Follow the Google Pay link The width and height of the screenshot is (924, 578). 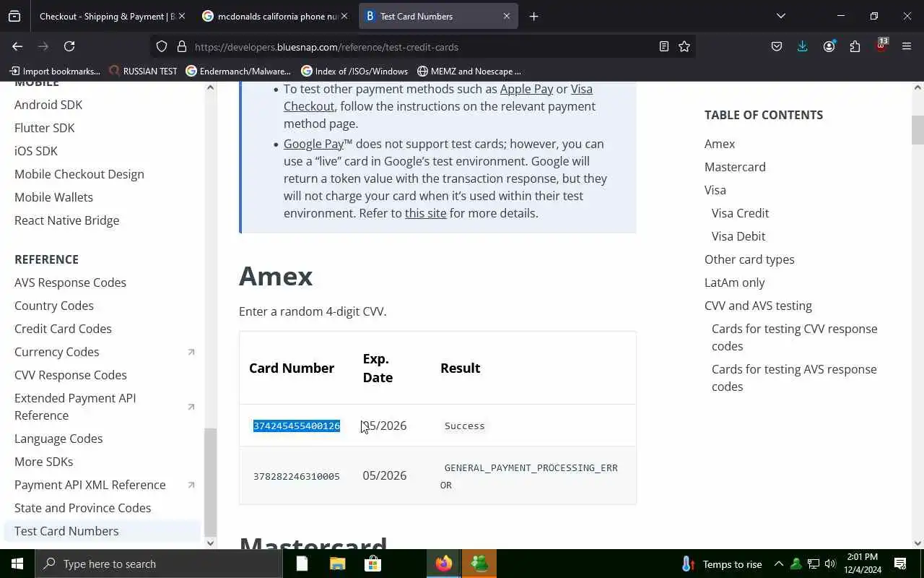point(313,144)
